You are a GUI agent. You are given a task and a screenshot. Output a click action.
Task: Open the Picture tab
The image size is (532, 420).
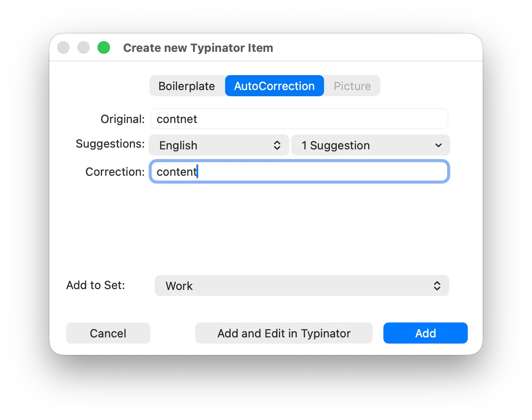pyautogui.click(x=351, y=86)
